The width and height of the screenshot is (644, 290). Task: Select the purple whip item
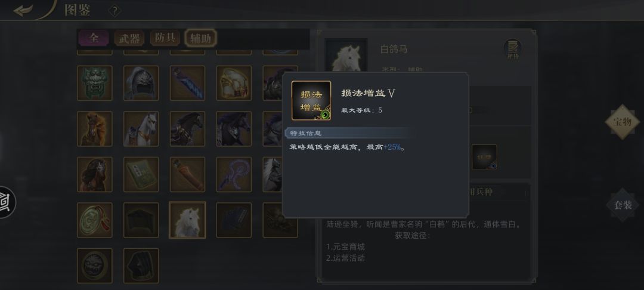pyautogui.click(x=234, y=174)
